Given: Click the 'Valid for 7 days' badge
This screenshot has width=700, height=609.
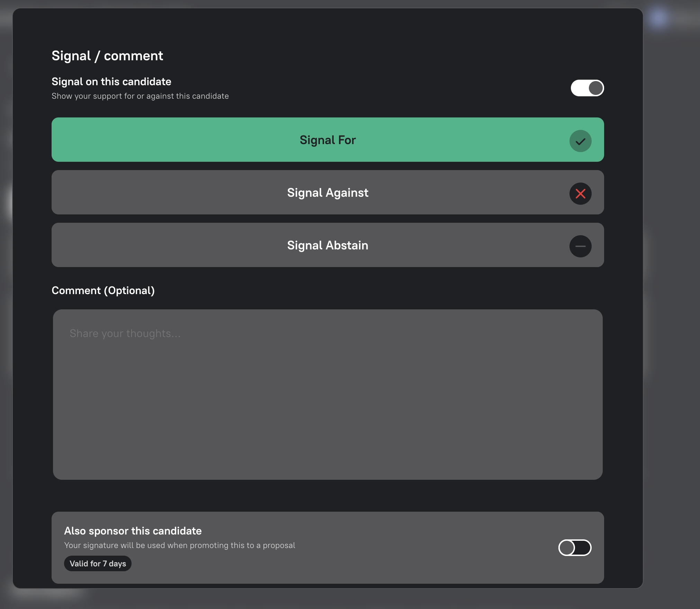Looking at the screenshot, I should pyautogui.click(x=98, y=564).
